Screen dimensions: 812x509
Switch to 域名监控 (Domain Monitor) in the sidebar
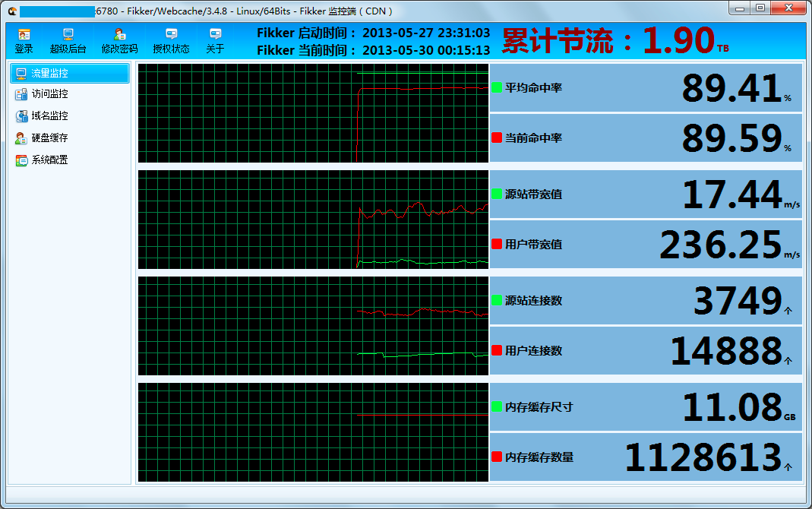click(49, 116)
